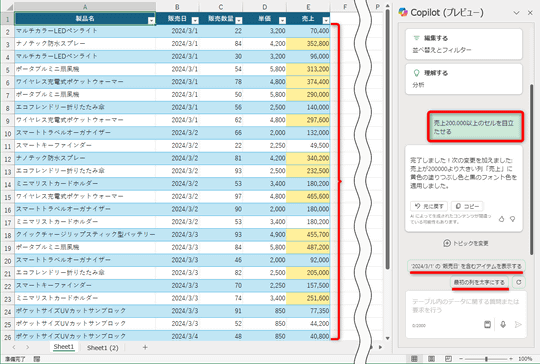Select the 製品名 header cell
Screen dimensions: 540x364
(85, 18)
